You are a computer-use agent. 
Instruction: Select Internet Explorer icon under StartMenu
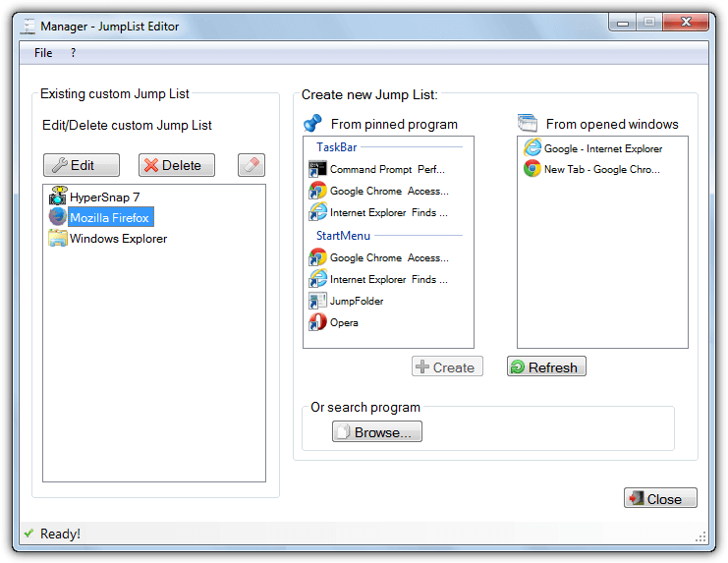(317, 279)
